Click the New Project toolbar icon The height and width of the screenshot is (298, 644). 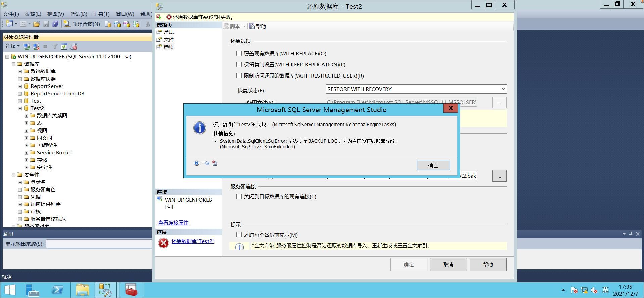pos(9,24)
